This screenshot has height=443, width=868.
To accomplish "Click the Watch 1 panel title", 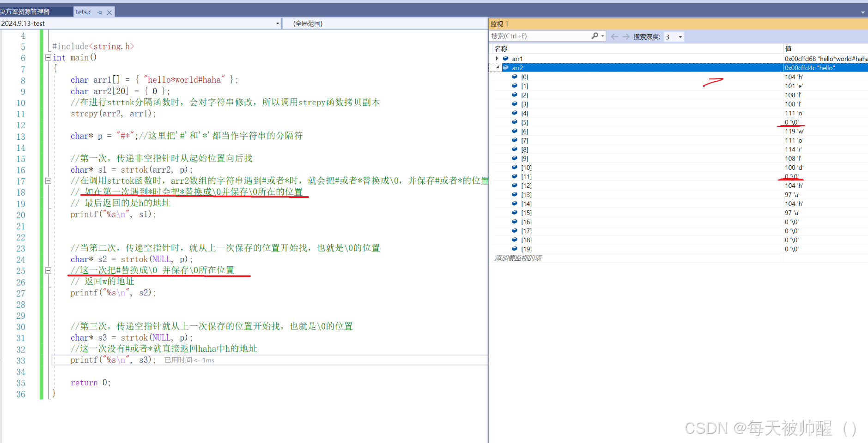I will tap(499, 24).
